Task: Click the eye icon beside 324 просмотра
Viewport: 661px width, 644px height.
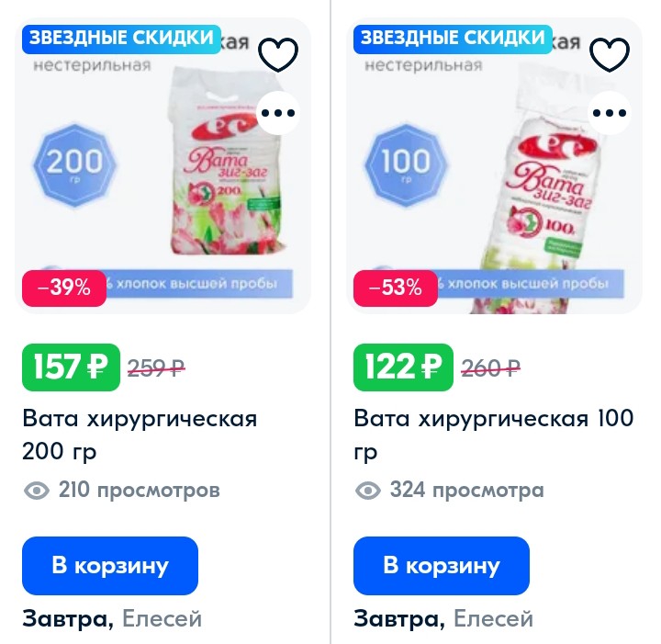Action: [368, 491]
